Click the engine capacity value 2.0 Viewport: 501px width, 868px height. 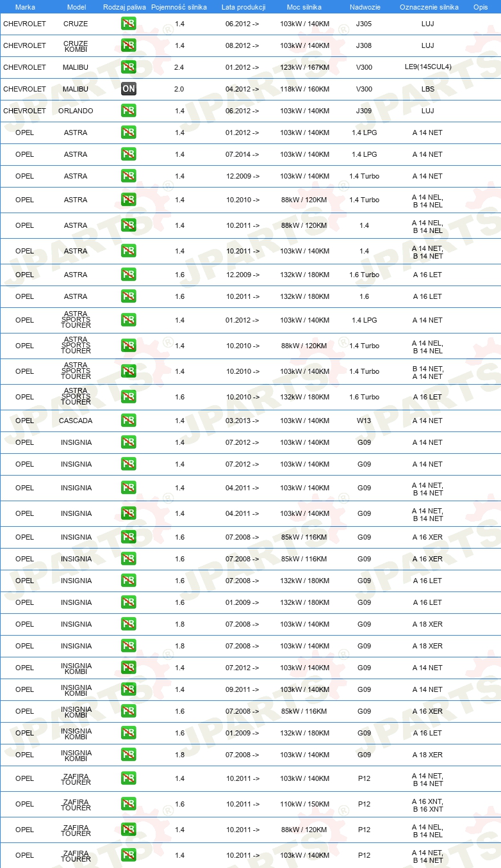[179, 89]
